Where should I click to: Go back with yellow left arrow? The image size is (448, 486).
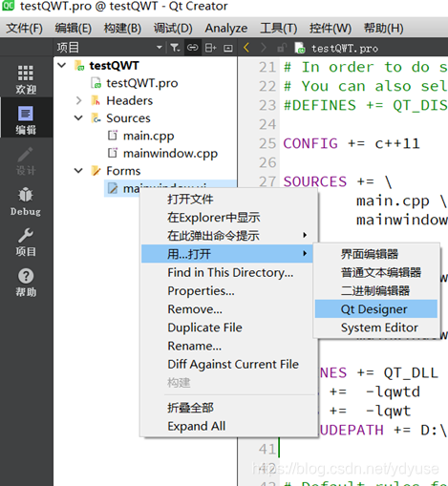pyautogui.click(x=246, y=48)
